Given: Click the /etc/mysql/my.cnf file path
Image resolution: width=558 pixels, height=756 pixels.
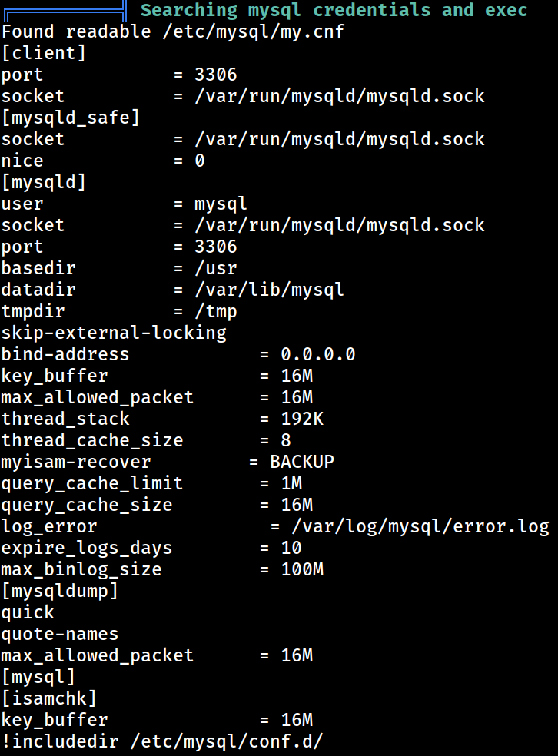Looking at the screenshot, I should (253, 32).
